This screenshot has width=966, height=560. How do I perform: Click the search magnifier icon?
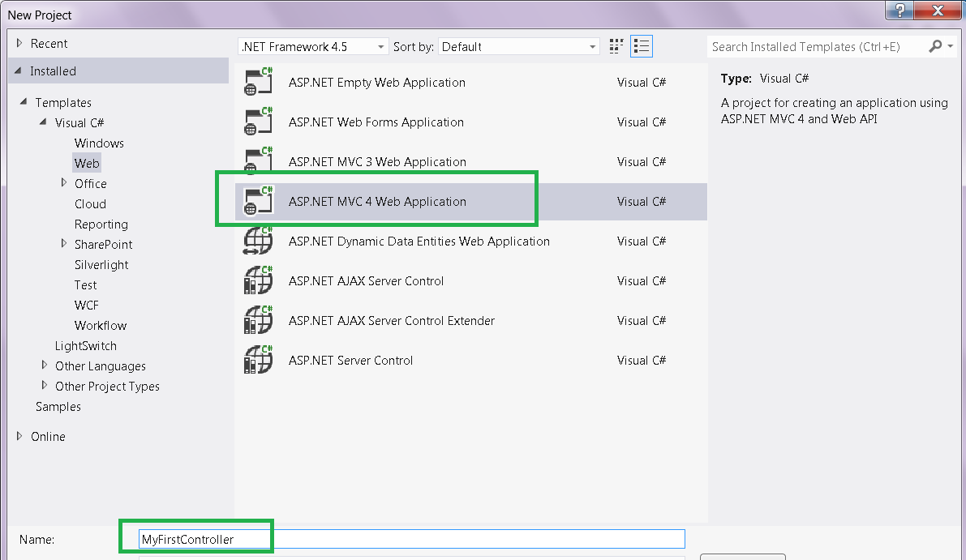935,46
